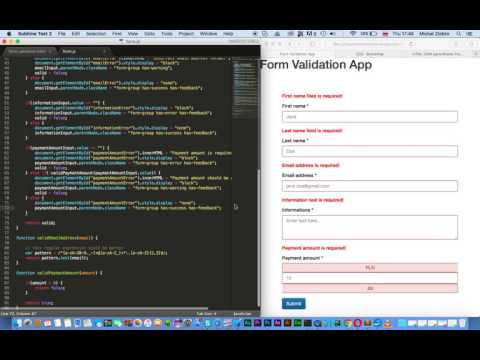Select the Bootstrap browser tab

tap(369, 54)
